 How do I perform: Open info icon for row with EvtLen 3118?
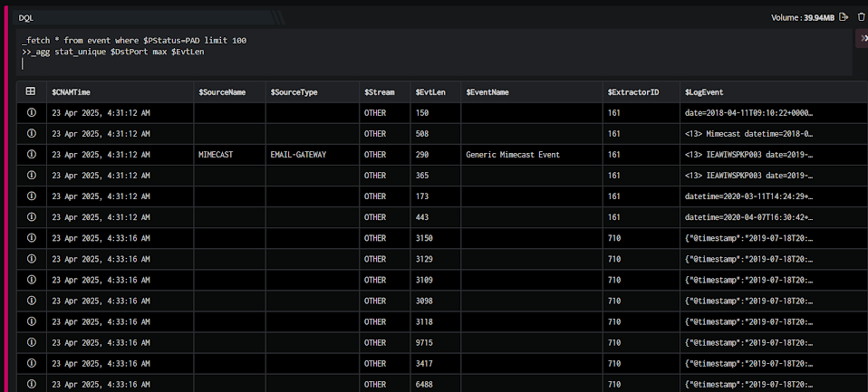[x=32, y=321]
